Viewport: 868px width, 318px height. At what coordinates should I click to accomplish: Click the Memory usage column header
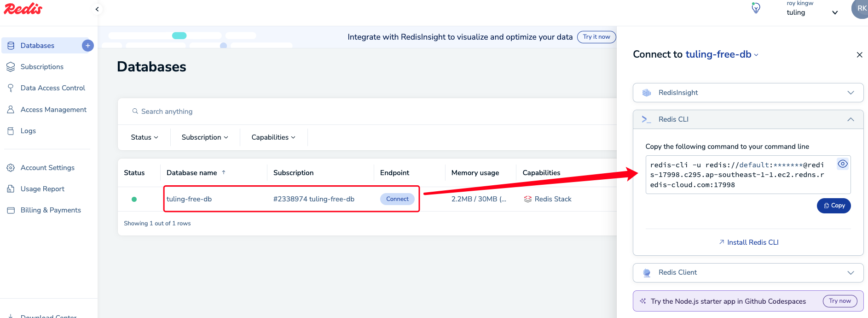(475, 173)
